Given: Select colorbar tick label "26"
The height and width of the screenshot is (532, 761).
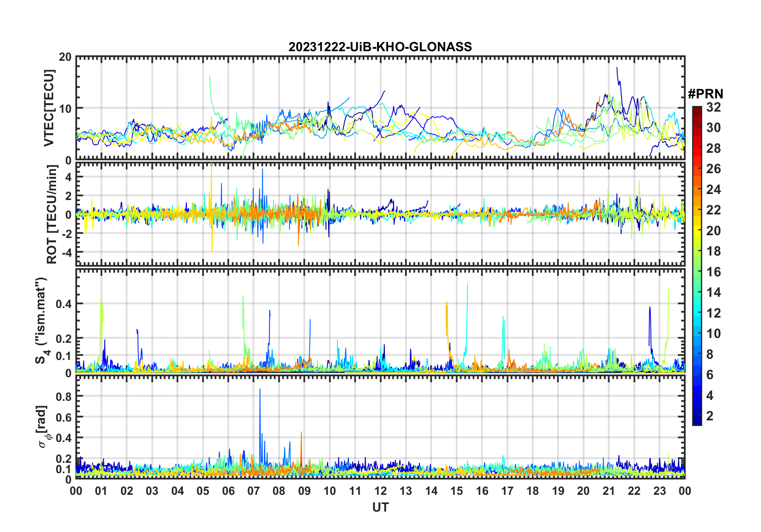Looking at the screenshot, I should tap(713, 169).
